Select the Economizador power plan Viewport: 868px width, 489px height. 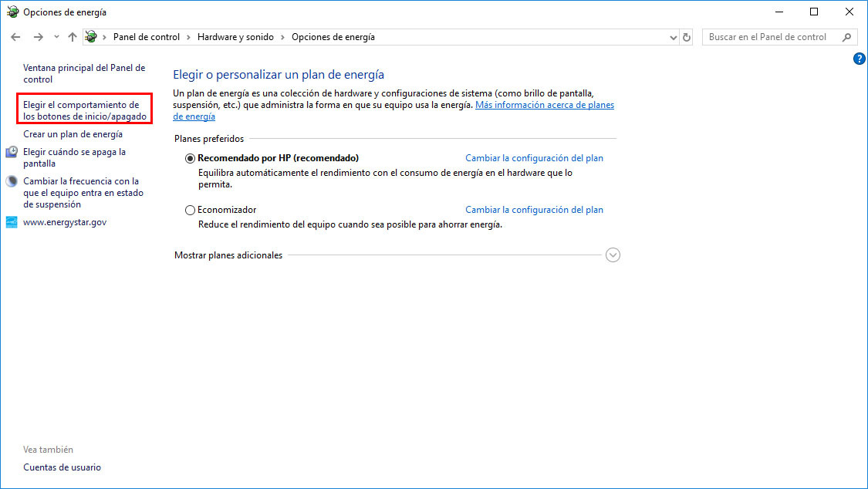(x=190, y=209)
